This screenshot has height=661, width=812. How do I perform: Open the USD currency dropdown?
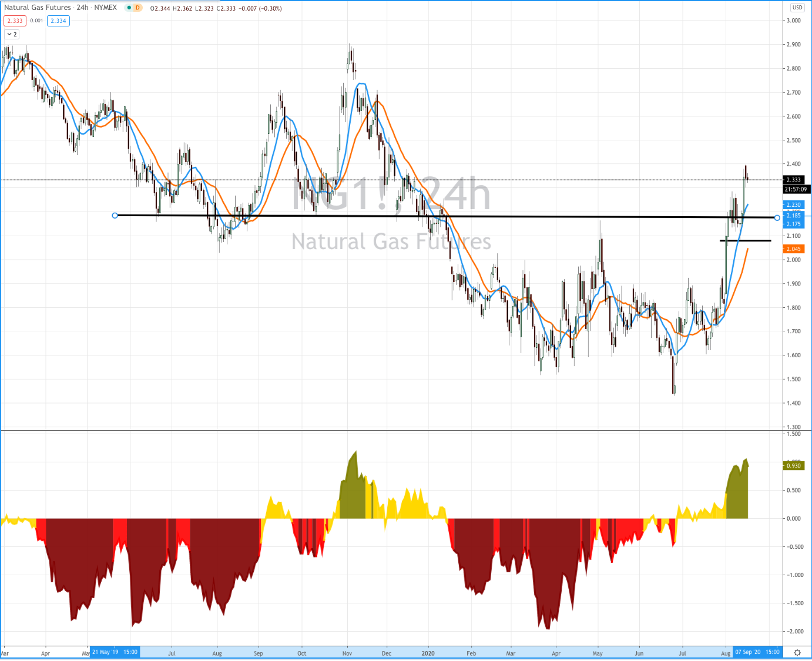[797, 8]
